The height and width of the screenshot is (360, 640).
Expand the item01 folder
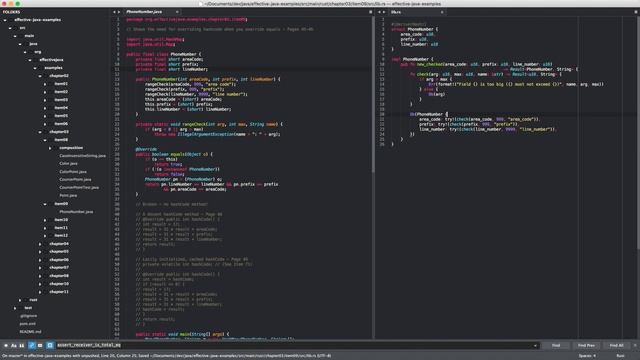click(x=45, y=84)
